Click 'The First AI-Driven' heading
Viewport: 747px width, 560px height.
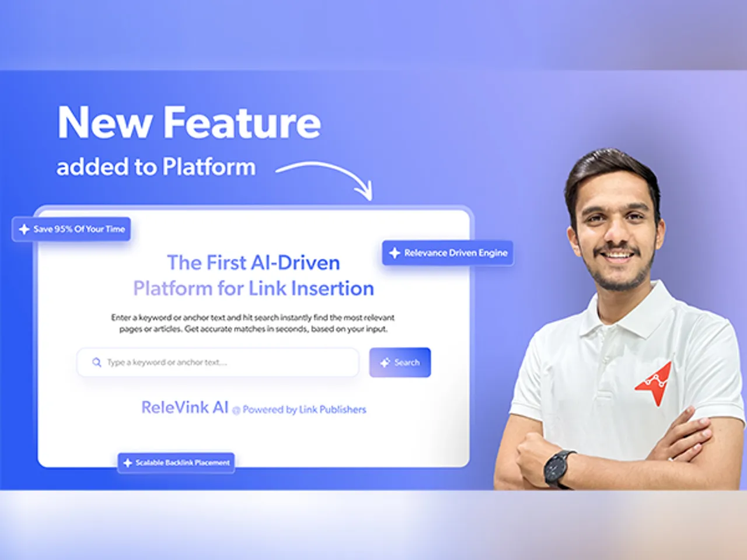click(253, 262)
